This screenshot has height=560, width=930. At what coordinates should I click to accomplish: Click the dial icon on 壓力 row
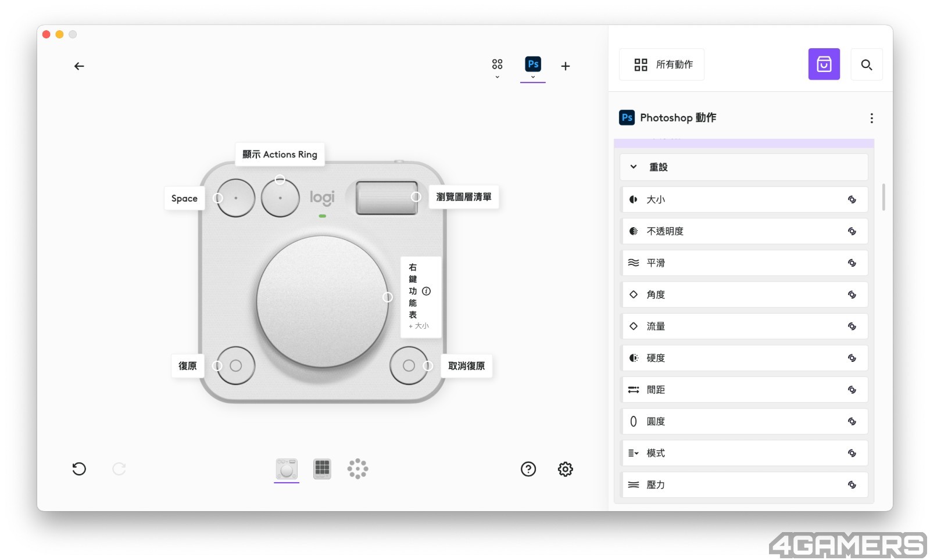852,484
